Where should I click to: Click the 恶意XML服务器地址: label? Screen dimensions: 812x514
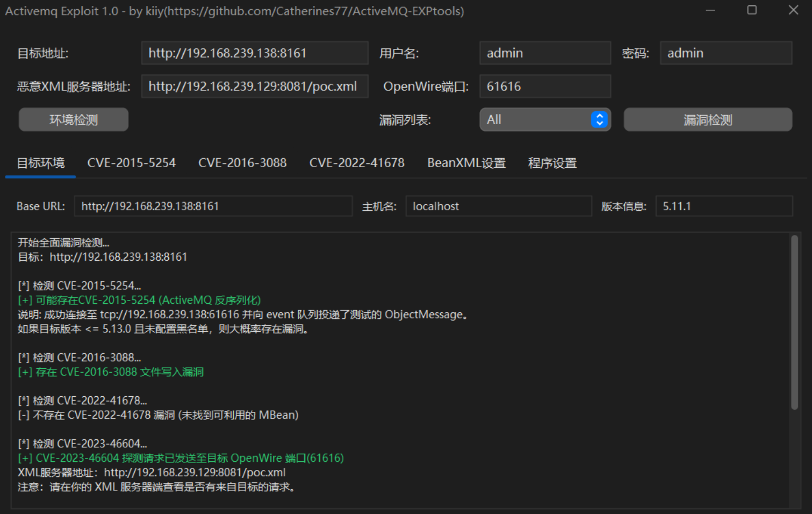(74, 87)
